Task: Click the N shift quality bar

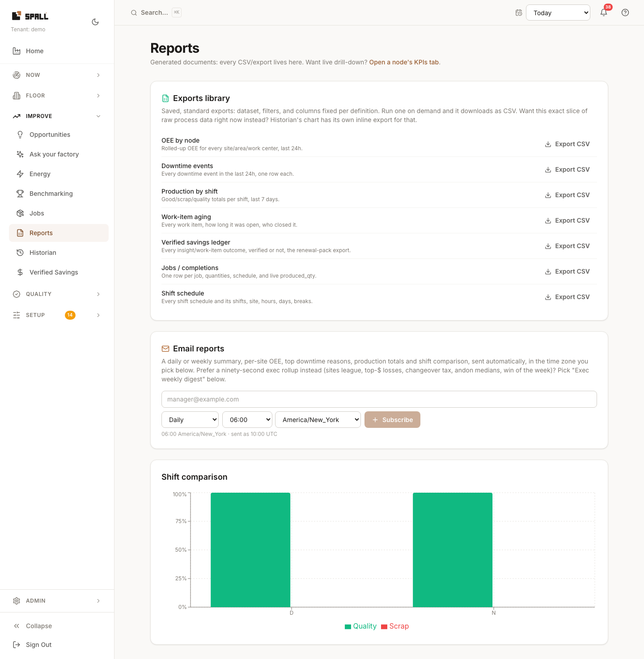Action: click(x=453, y=550)
